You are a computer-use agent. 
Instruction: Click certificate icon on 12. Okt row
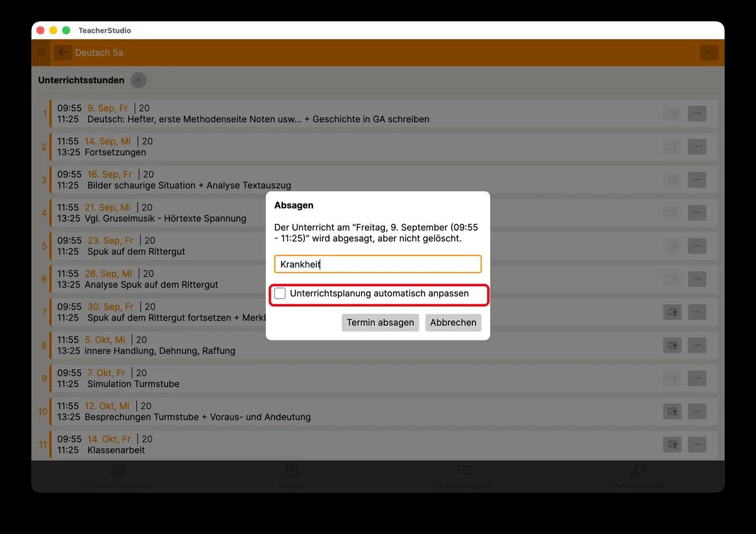672,412
